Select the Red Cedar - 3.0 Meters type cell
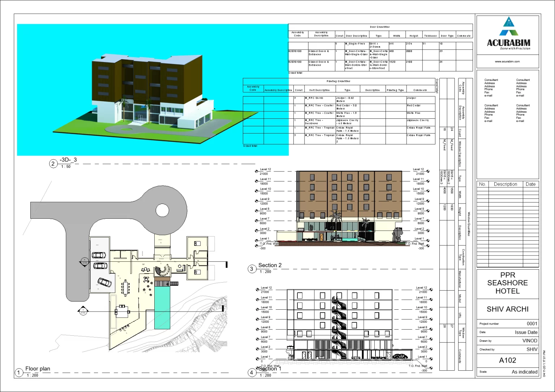This screenshot has width=555, height=392. click(x=348, y=107)
